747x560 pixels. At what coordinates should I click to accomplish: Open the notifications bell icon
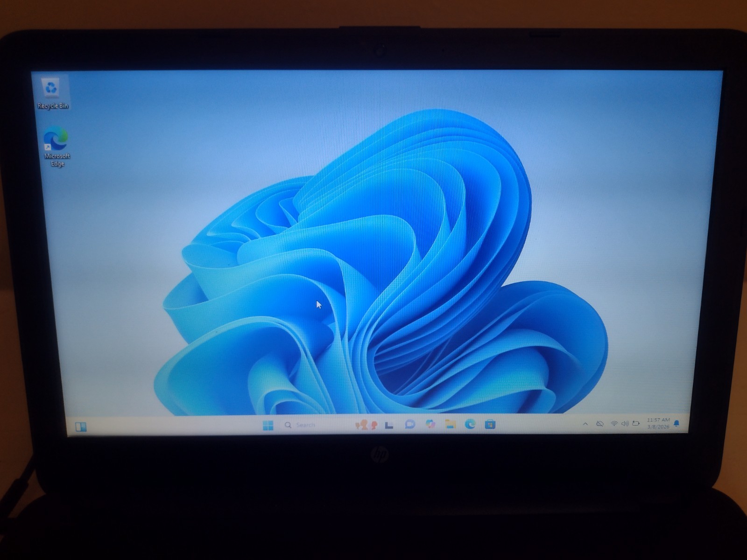(677, 424)
